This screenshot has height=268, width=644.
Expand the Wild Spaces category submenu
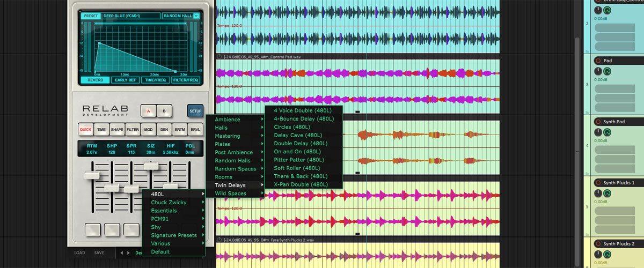236,193
